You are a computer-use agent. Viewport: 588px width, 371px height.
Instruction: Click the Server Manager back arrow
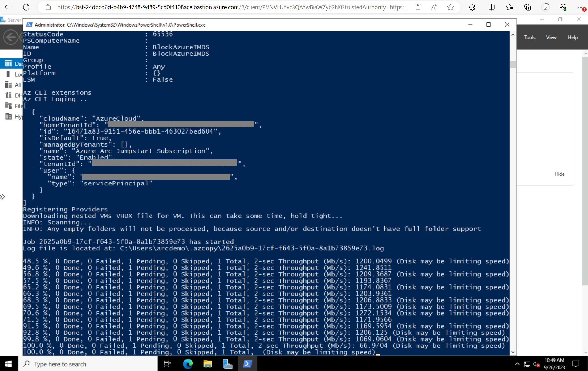(11, 37)
